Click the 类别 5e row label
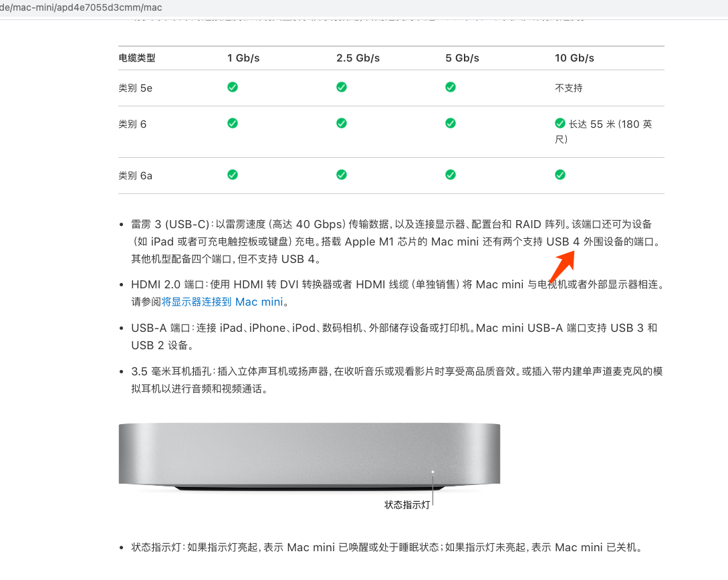 (136, 88)
